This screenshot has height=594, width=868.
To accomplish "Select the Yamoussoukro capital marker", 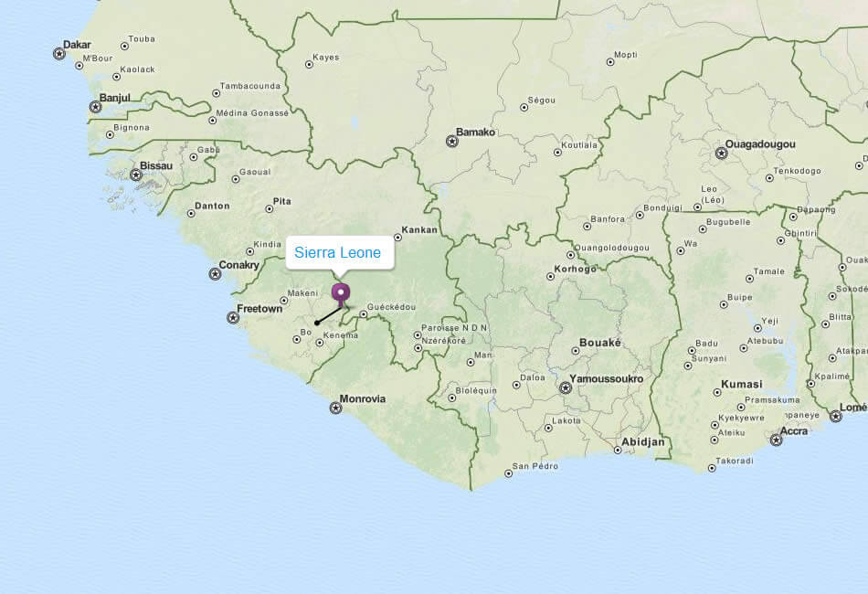I will 566,387.
